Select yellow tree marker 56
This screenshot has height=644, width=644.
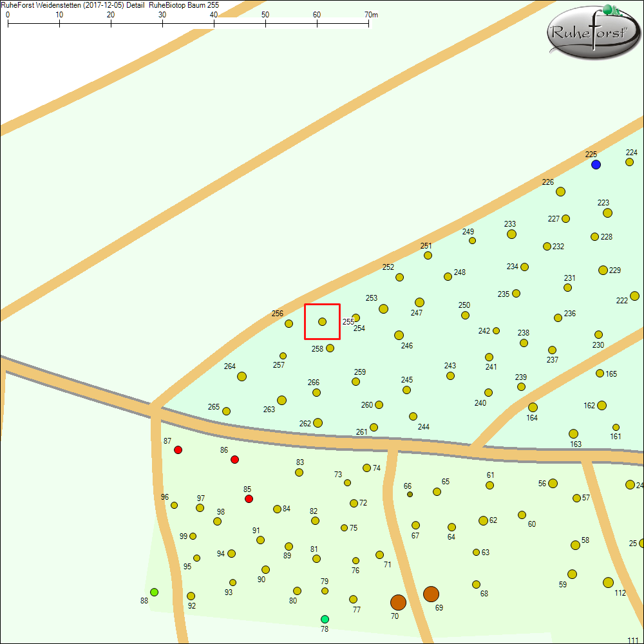pyautogui.click(x=553, y=483)
